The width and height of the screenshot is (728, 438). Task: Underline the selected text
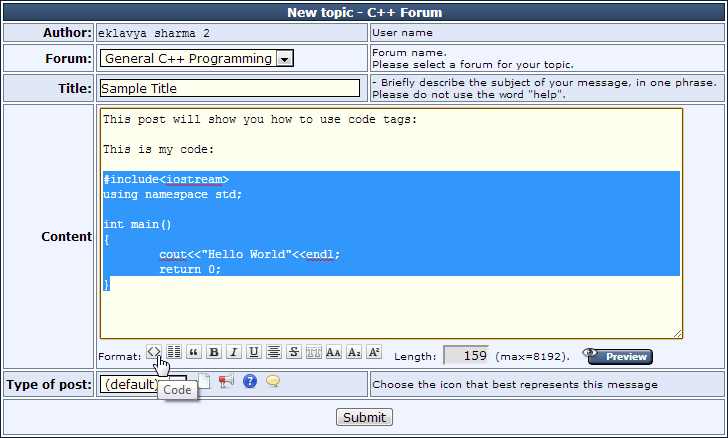pos(254,352)
